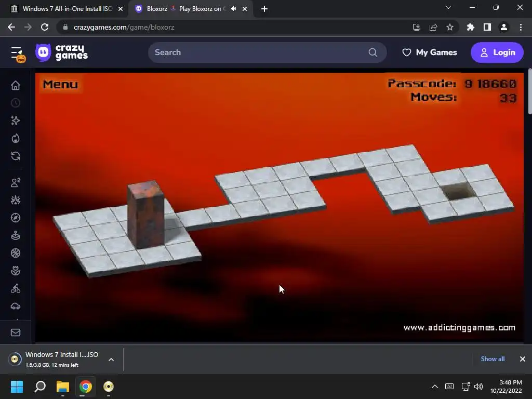Click Show all downloads

click(x=493, y=359)
